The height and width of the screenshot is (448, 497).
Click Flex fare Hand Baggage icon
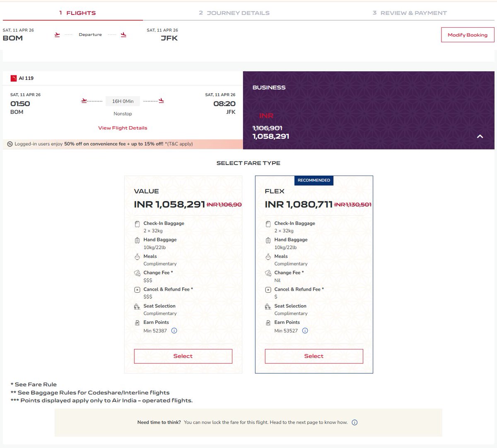point(268,241)
